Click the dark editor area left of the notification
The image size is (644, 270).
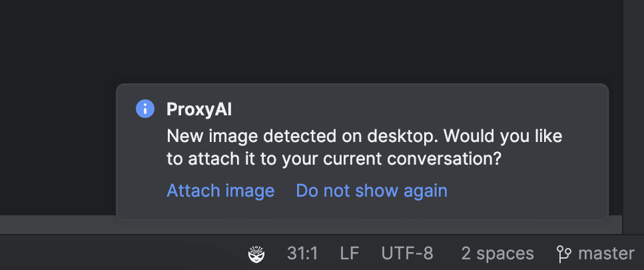pyautogui.click(x=58, y=148)
